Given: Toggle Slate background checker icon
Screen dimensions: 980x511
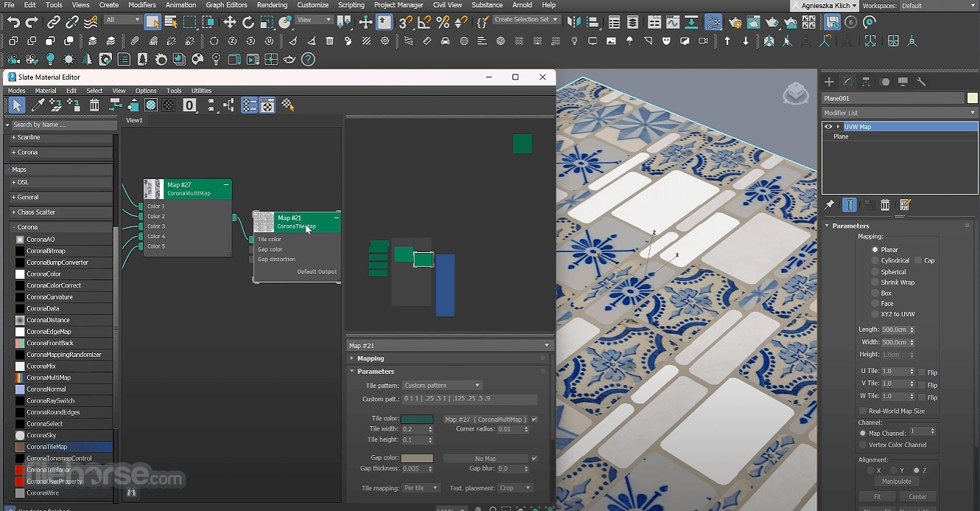Looking at the screenshot, I should [169, 105].
